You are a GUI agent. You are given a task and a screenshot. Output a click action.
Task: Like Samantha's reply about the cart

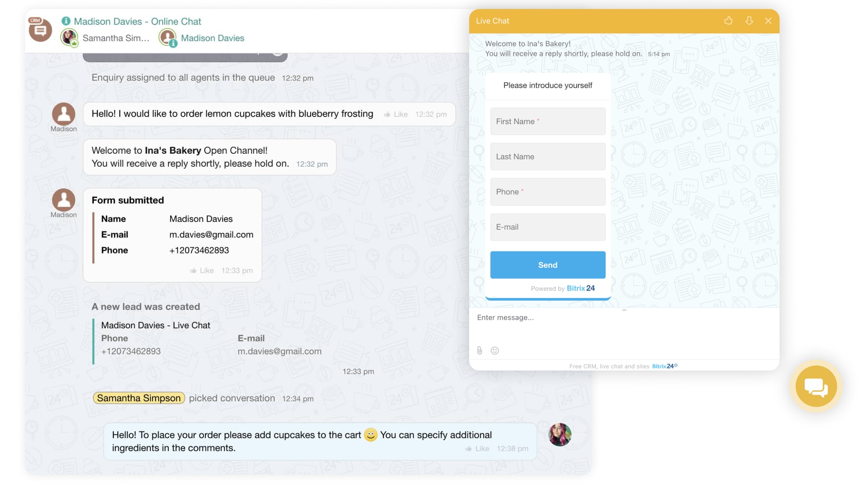477,449
